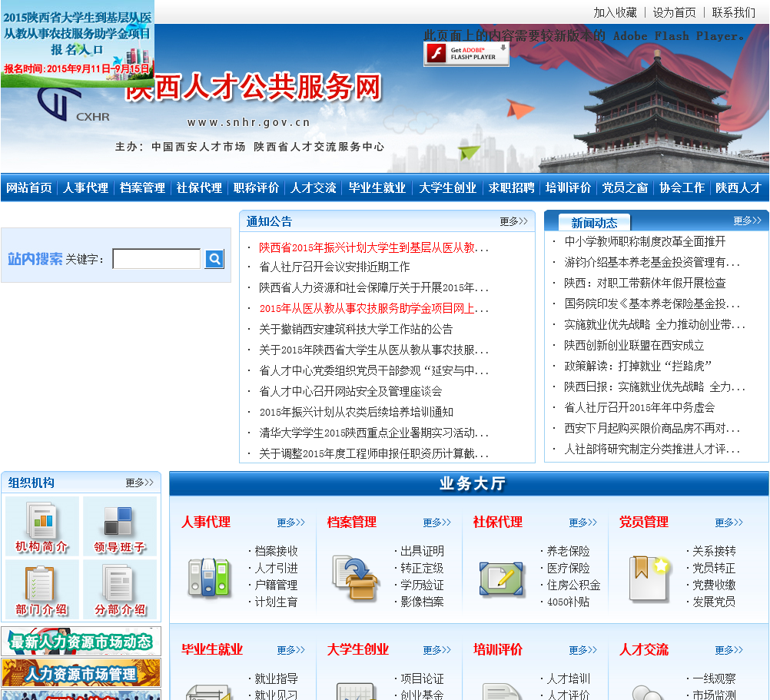Go to 职称评价 in the navigation bar
The width and height of the screenshot is (770, 700).
[257, 187]
